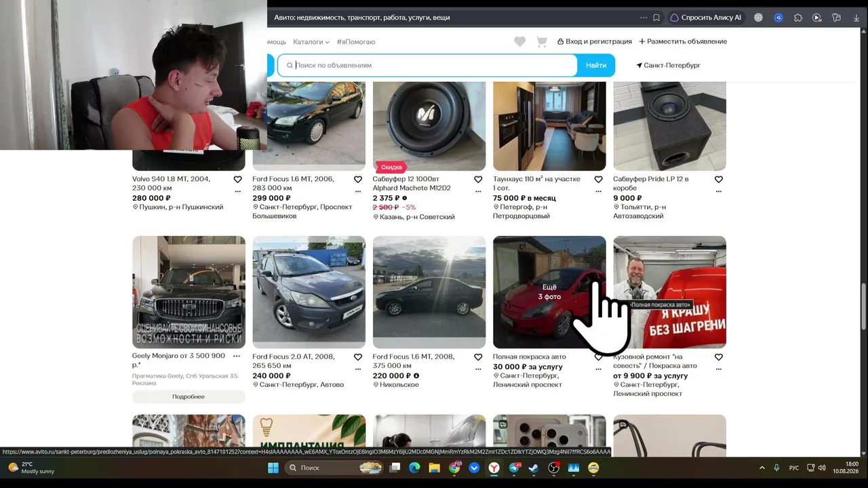Switch the РУС keyboard language indicator
The width and height of the screenshot is (868, 488).
[794, 468]
